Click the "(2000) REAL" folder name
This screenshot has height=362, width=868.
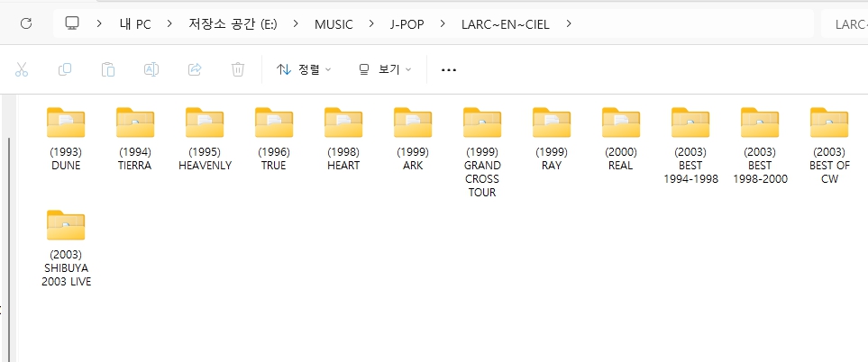(621, 158)
